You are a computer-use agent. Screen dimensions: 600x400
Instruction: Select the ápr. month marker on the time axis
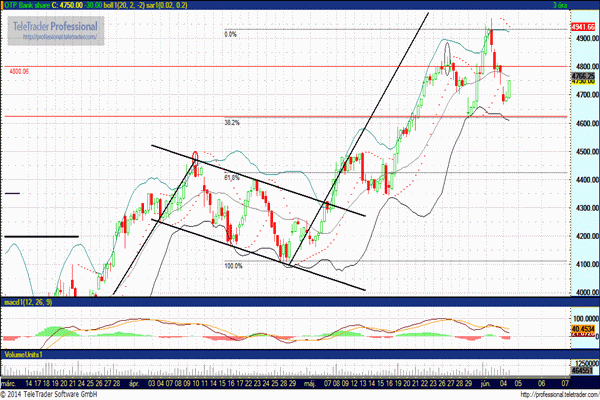134,383
